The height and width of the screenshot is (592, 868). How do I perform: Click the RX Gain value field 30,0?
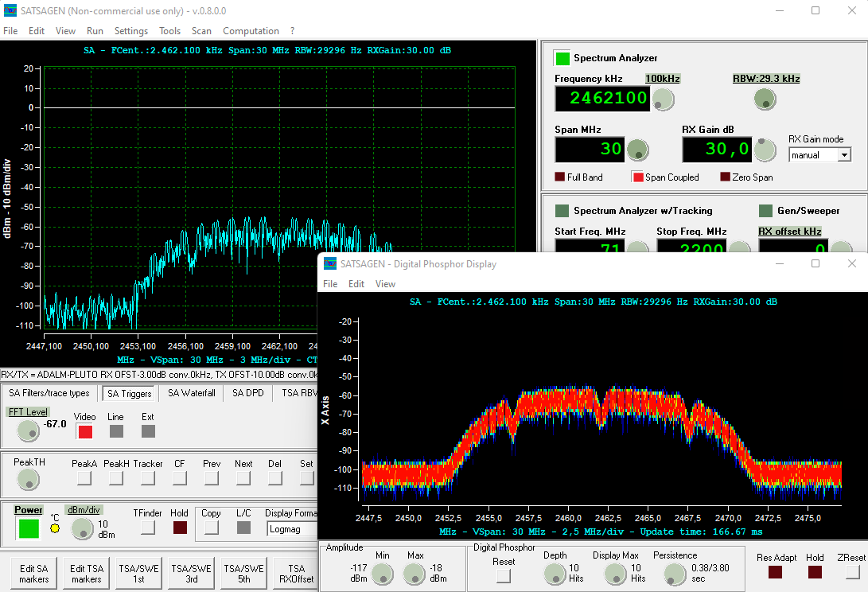click(717, 150)
